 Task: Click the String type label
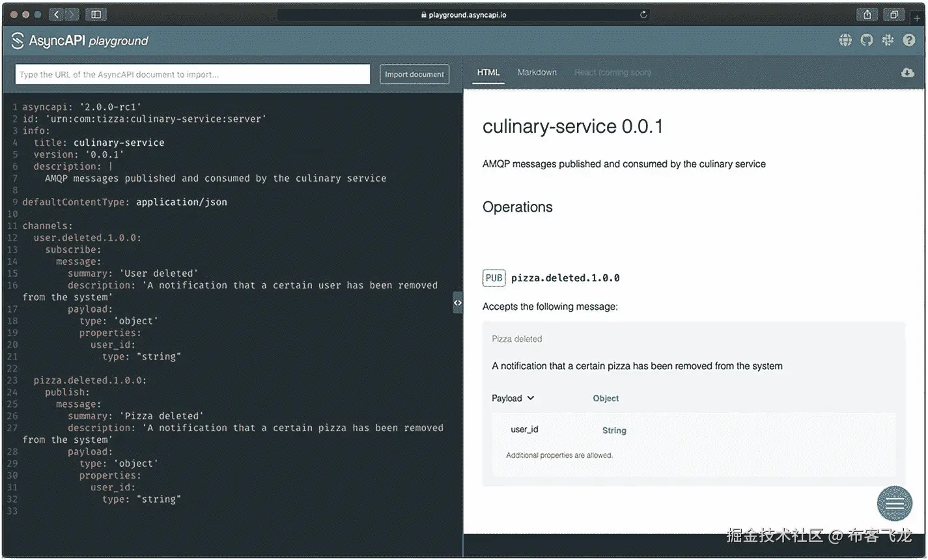click(x=614, y=430)
